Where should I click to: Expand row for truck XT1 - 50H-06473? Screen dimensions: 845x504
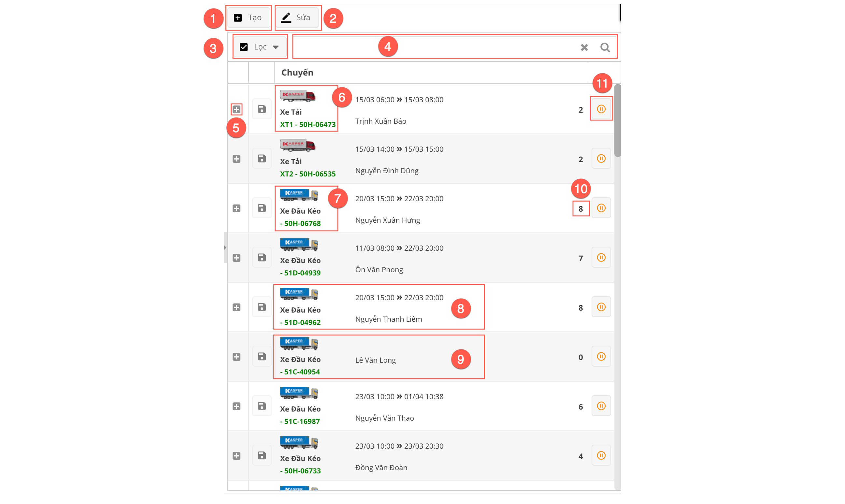pos(236,109)
